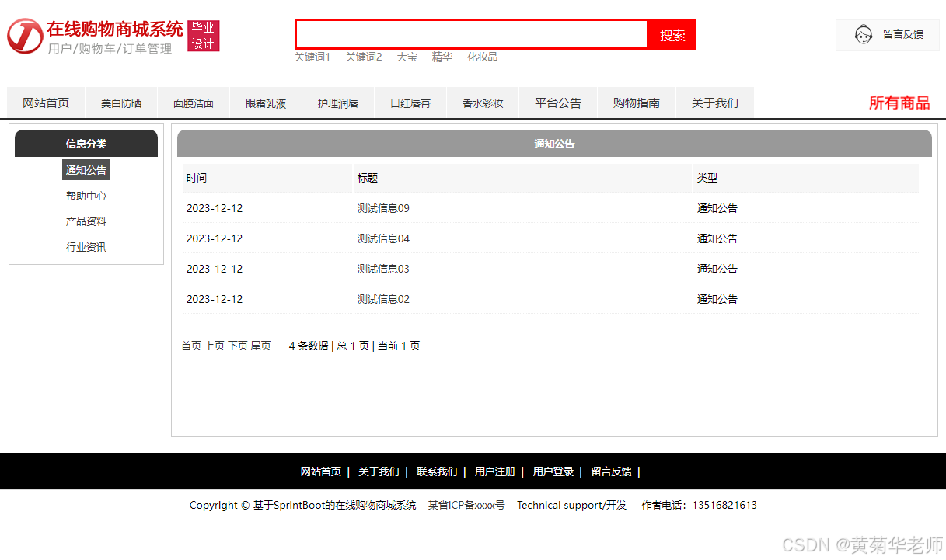Click the search keyword input box
This screenshot has height=560, width=946.
pyautogui.click(x=471, y=34)
